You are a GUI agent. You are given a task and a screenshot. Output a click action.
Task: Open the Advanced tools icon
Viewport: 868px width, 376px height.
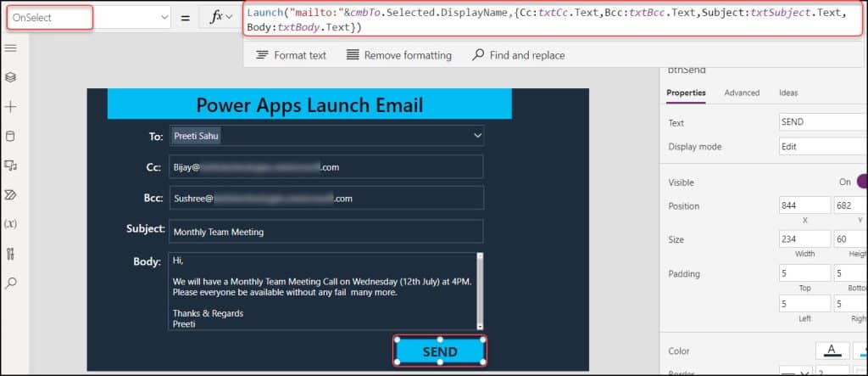tap(10, 254)
